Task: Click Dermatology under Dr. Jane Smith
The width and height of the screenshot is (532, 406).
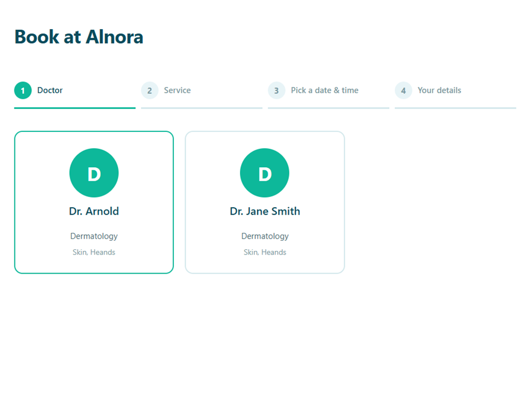Action: [265, 236]
